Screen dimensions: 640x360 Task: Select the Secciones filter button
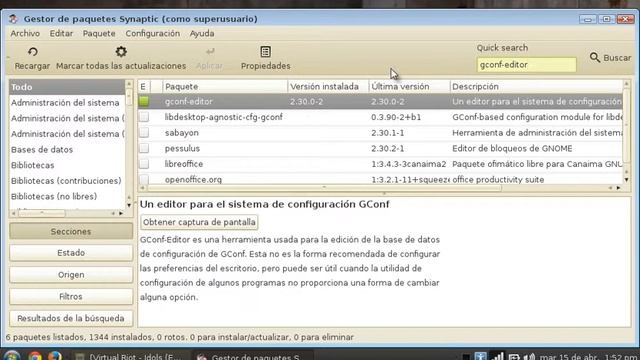[71, 231]
